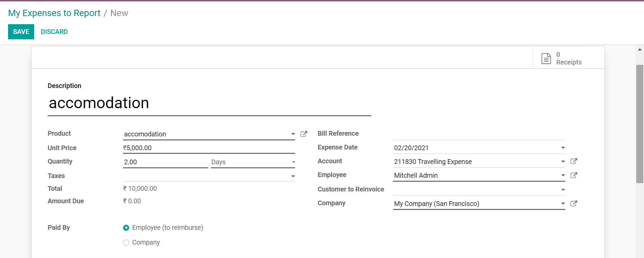Click the Amount Due value ₹ 0.00
The height and width of the screenshot is (258, 644).
point(132,201)
